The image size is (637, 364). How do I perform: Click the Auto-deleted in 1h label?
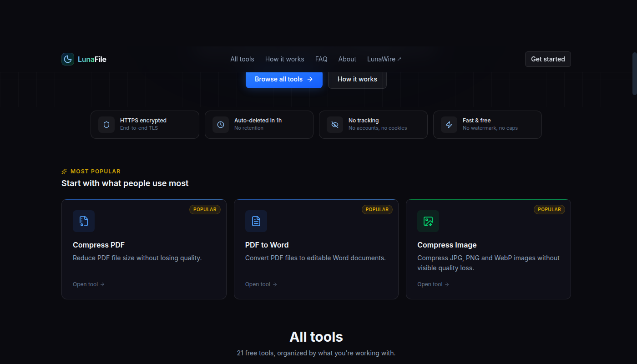258,121
